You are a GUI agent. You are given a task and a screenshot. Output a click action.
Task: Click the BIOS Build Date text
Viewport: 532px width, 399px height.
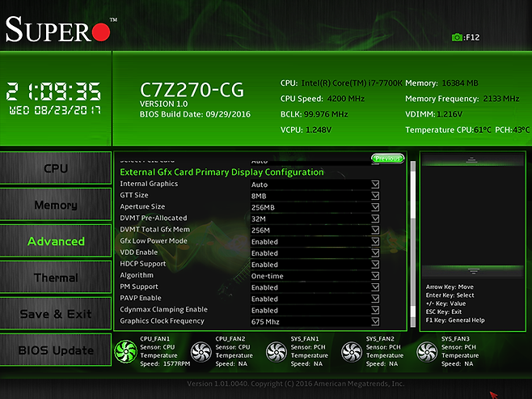pyautogui.click(x=195, y=114)
